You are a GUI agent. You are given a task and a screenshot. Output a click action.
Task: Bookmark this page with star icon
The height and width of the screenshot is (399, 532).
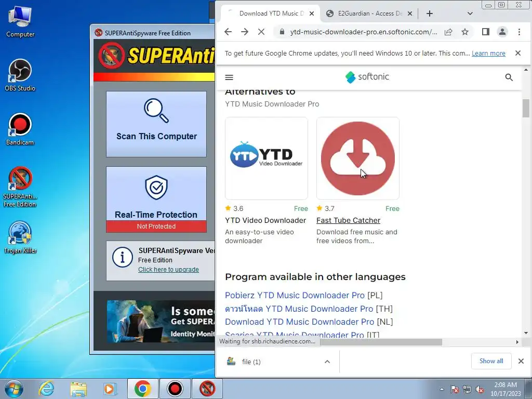point(465,32)
